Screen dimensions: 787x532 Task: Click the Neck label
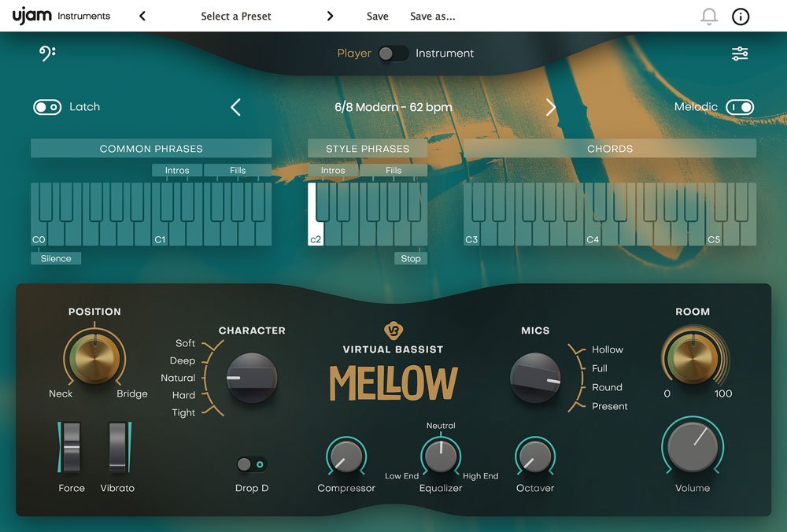pos(61,394)
